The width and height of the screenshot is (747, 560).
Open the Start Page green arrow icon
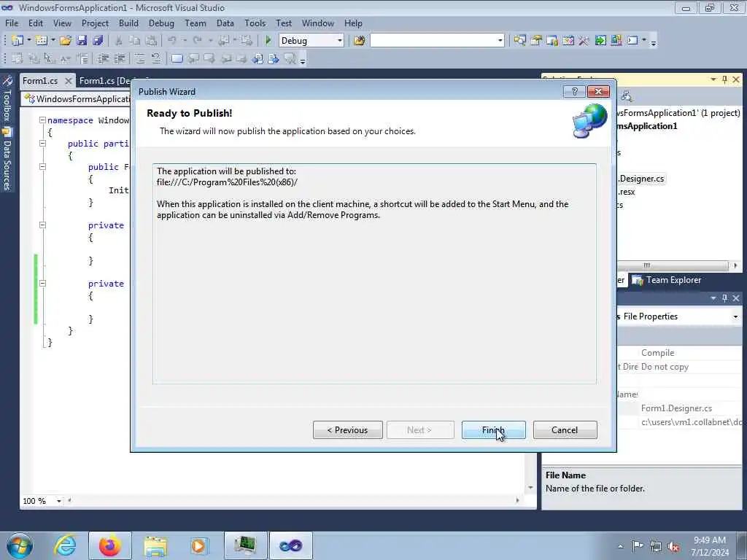(600, 41)
